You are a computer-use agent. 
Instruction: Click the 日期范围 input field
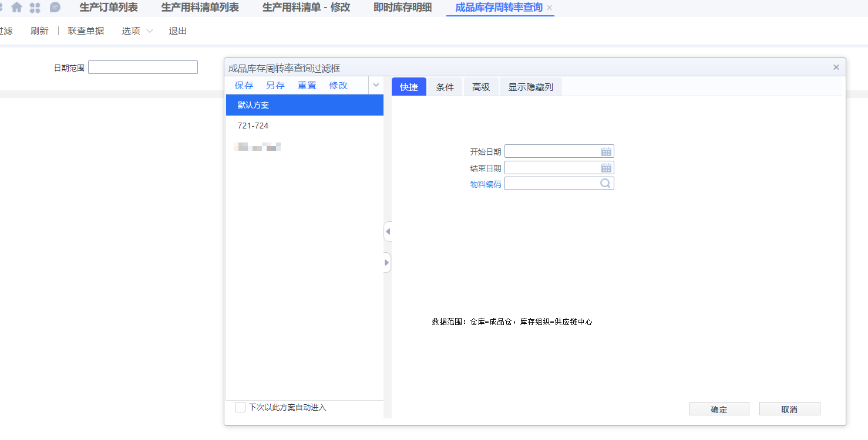pyautogui.click(x=143, y=67)
